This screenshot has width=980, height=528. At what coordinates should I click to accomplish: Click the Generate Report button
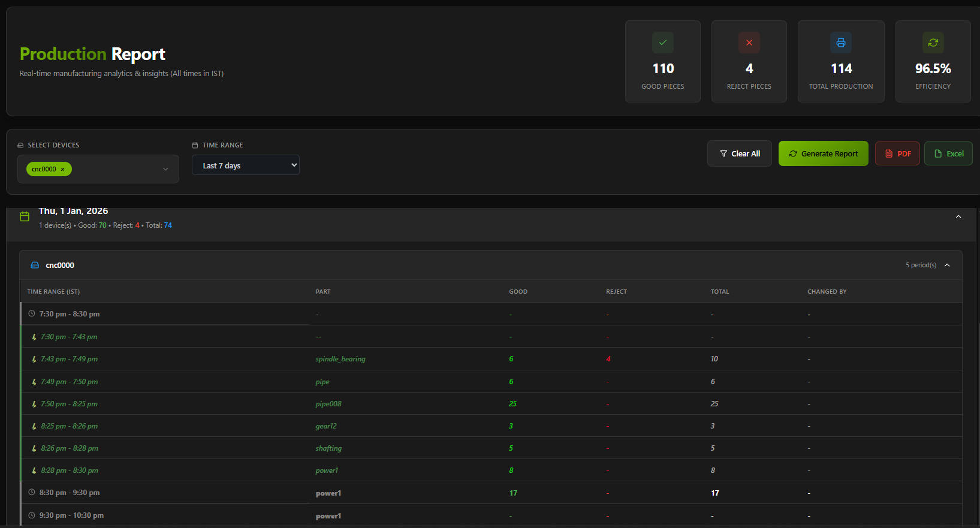coord(823,153)
